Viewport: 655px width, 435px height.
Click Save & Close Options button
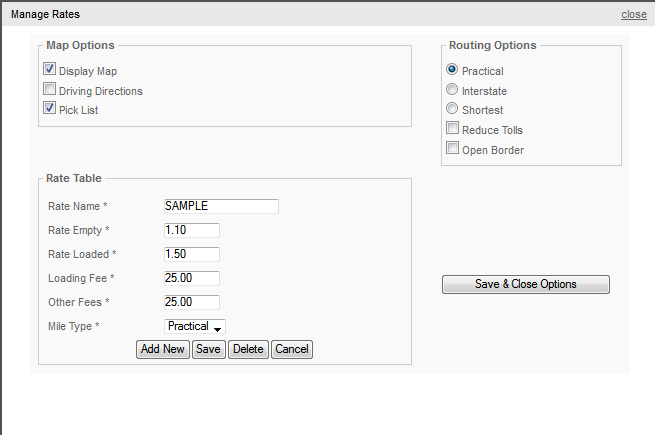pyautogui.click(x=526, y=284)
